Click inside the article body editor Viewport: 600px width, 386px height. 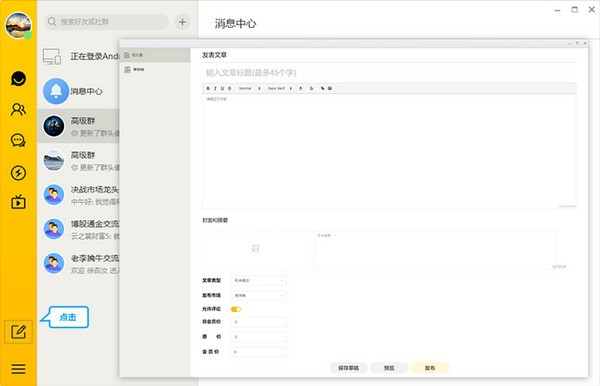tap(389, 151)
